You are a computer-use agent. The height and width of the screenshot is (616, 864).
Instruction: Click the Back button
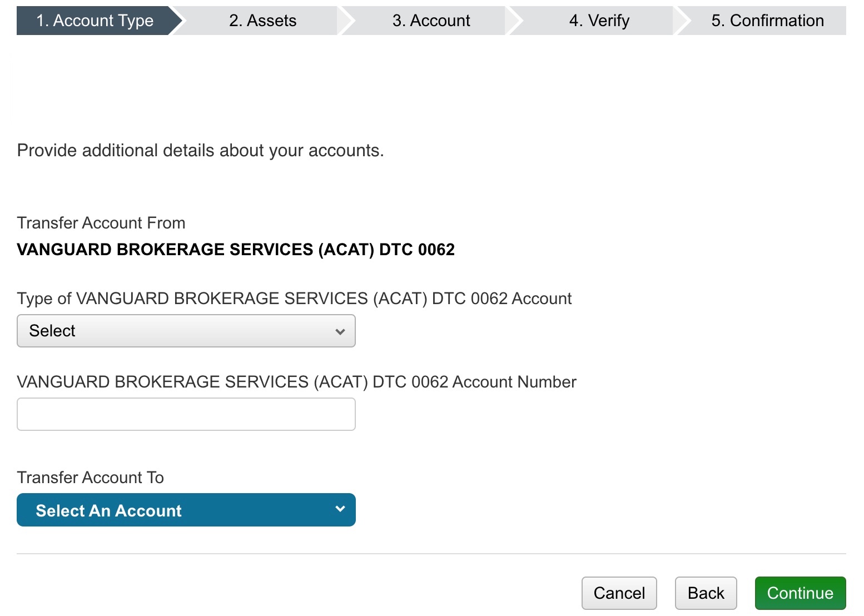(706, 593)
